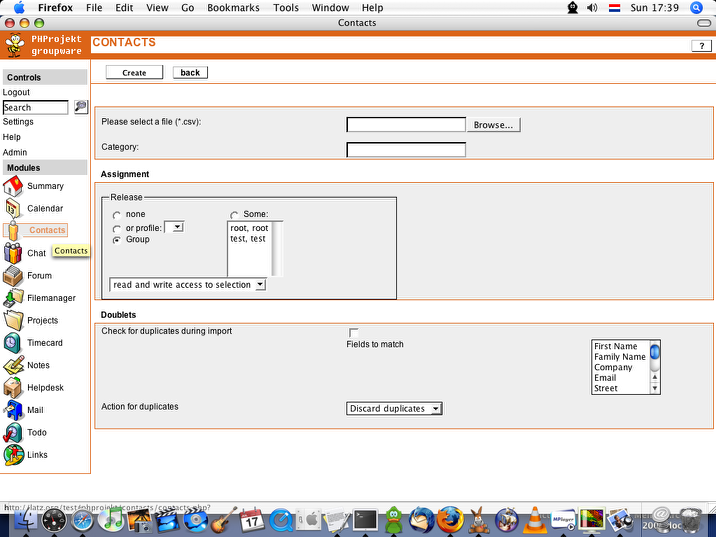Click the scrollbar of the Some users list
The height and width of the screenshot is (537, 716).
(x=277, y=248)
